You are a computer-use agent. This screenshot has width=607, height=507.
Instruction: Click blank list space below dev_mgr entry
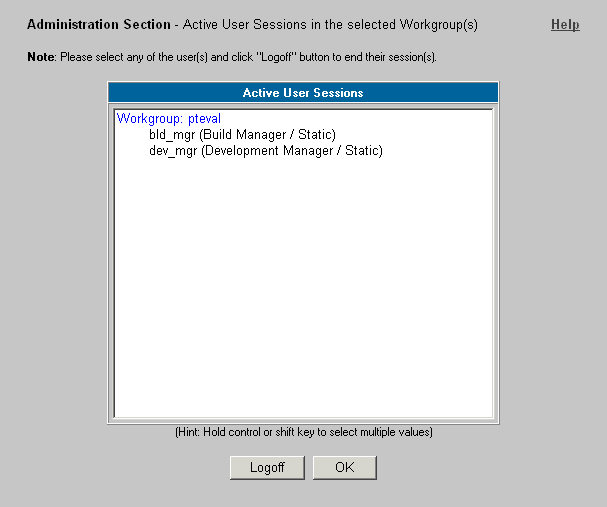click(x=304, y=286)
